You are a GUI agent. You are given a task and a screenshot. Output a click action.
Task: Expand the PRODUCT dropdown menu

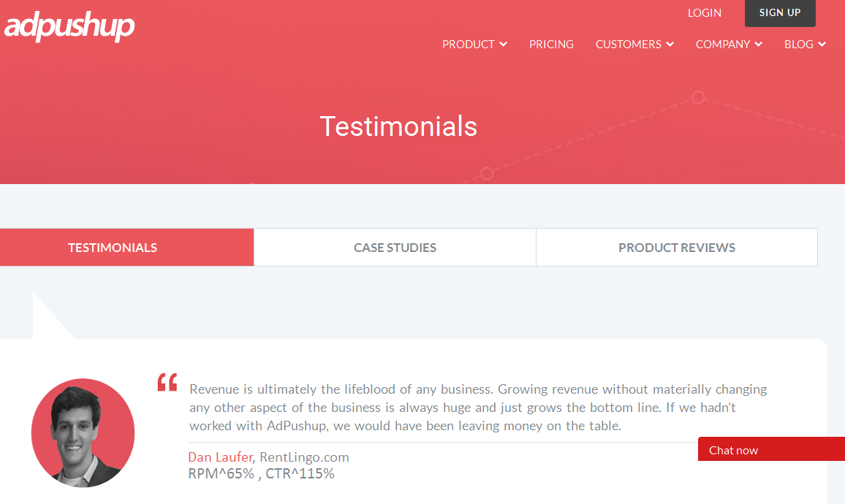tap(474, 45)
